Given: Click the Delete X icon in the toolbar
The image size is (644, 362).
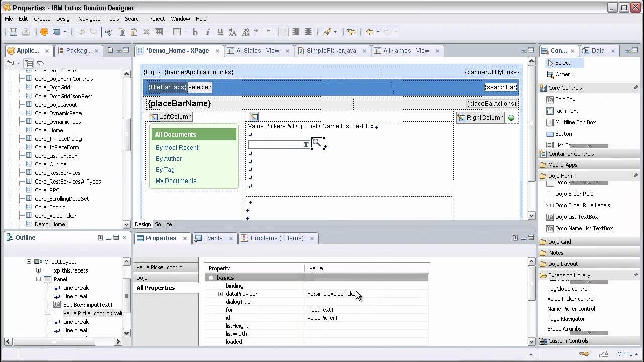Looking at the screenshot, I should pos(146,32).
